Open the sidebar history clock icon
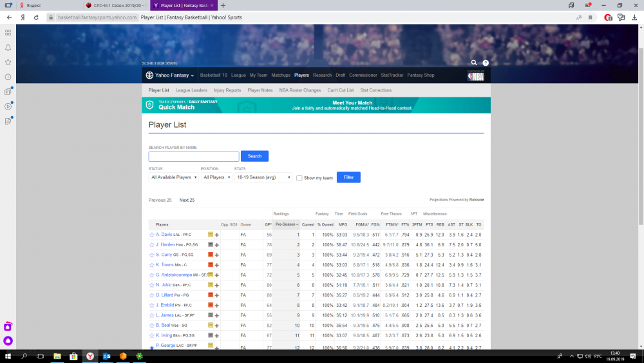This screenshot has width=644, height=363. click(8, 77)
